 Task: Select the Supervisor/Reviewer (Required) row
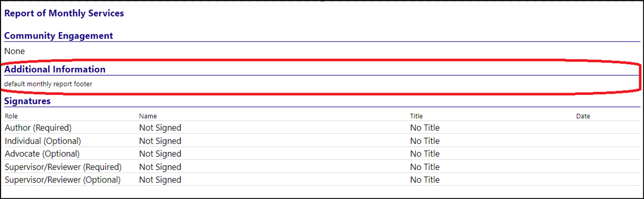coord(322,167)
